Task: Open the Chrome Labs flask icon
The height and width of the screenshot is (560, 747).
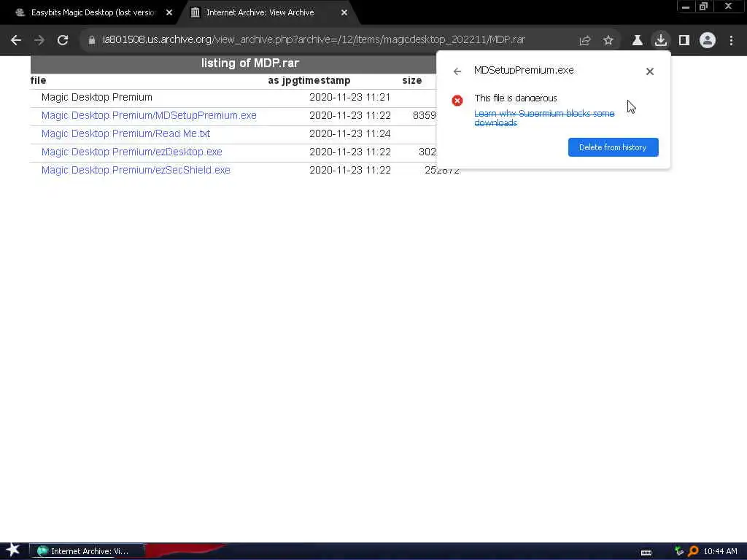Action: point(638,41)
